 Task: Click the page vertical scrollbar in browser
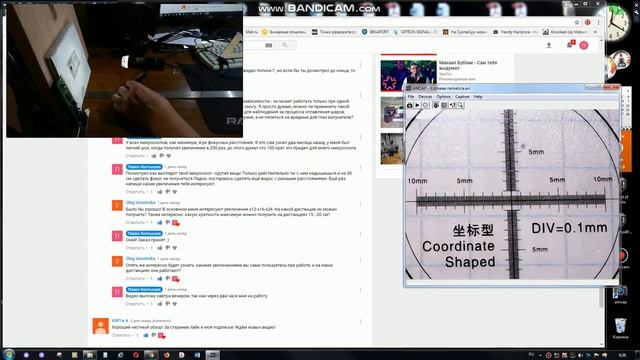(602, 192)
